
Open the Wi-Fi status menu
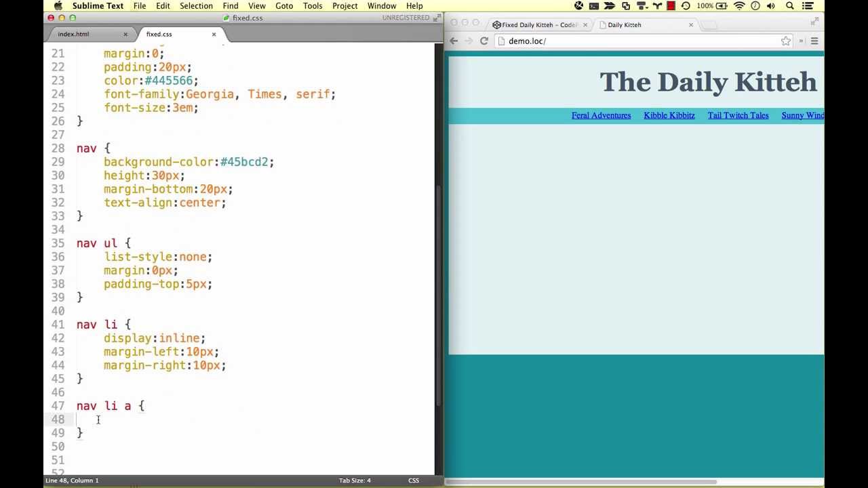click(x=739, y=6)
